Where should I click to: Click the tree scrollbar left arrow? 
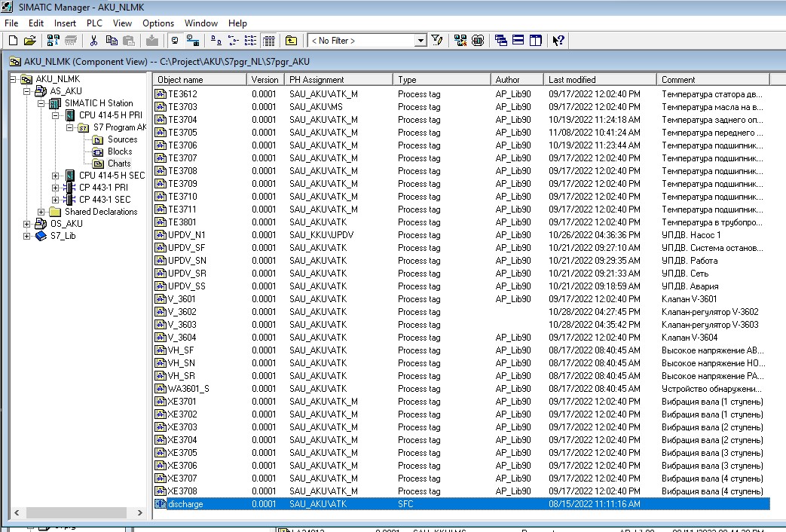17,513
